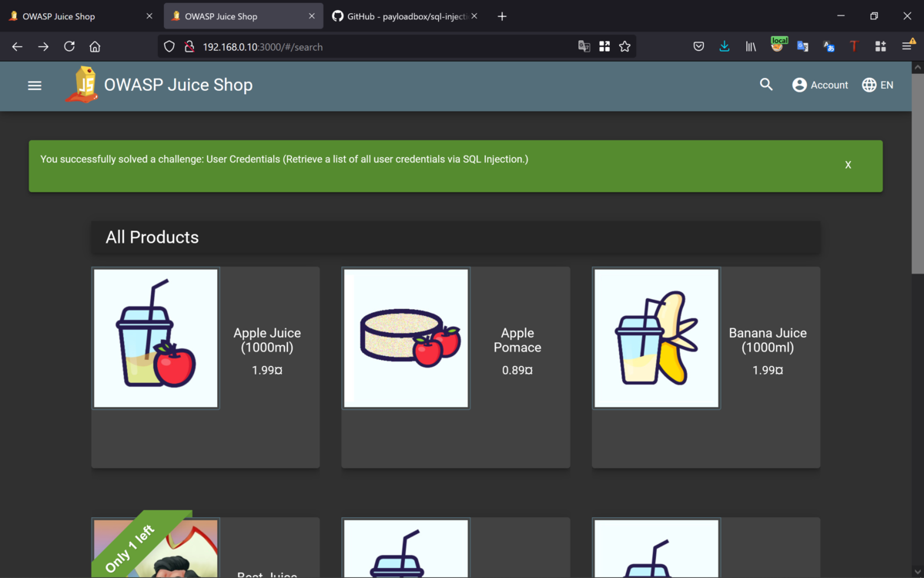Open the library bookmarks icon
The height and width of the screenshot is (578, 924).
(751, 47)
